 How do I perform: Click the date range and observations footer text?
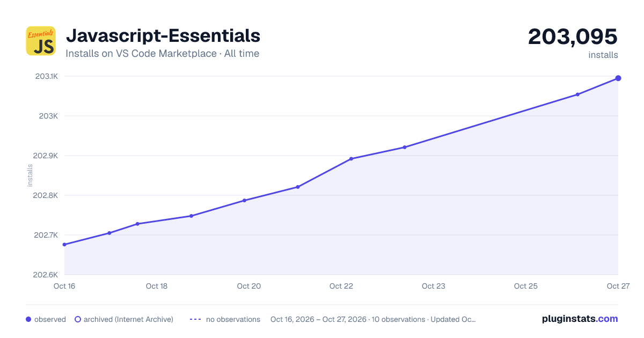pyautogui.click(x=373, y=319)
